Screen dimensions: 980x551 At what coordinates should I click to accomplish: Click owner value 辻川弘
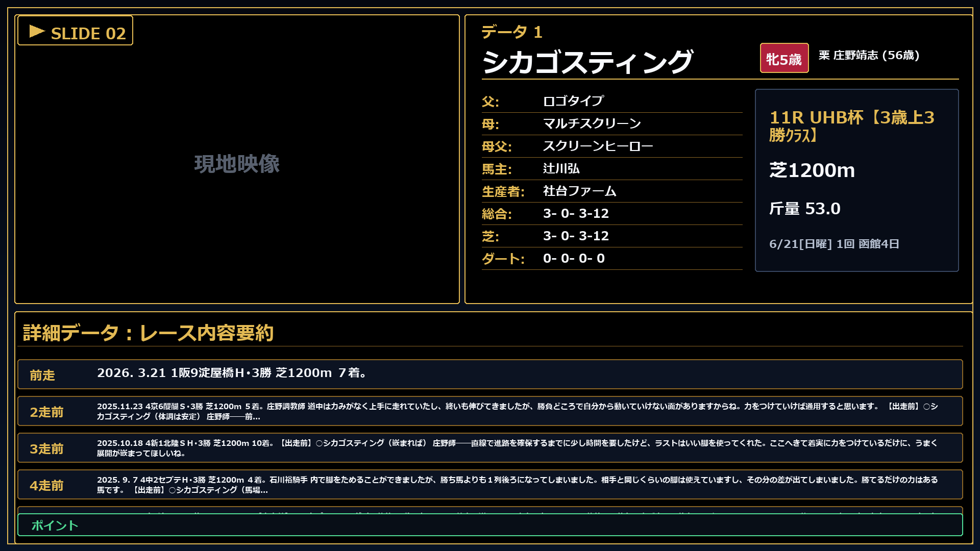tap(561, 168)
